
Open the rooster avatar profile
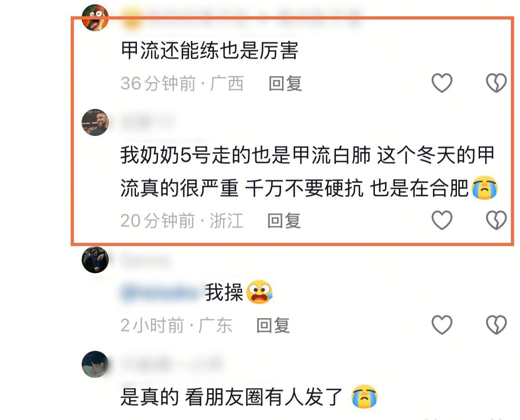(95, 18)
